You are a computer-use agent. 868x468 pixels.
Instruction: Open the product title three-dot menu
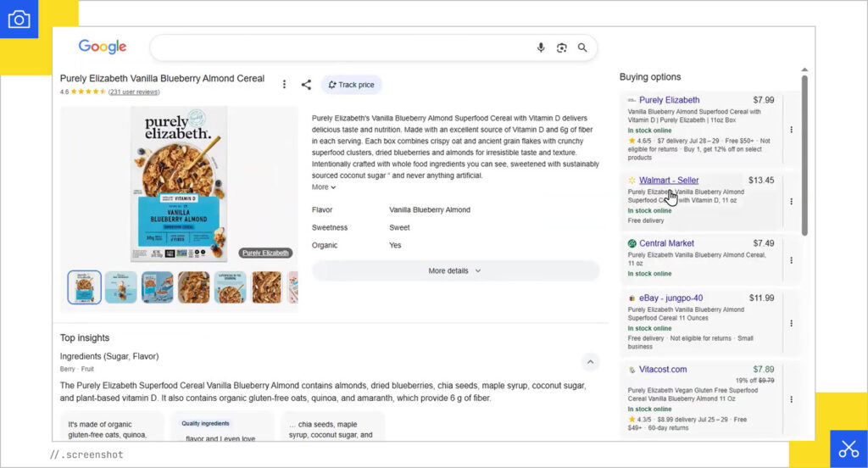click(x=285, y=85)
